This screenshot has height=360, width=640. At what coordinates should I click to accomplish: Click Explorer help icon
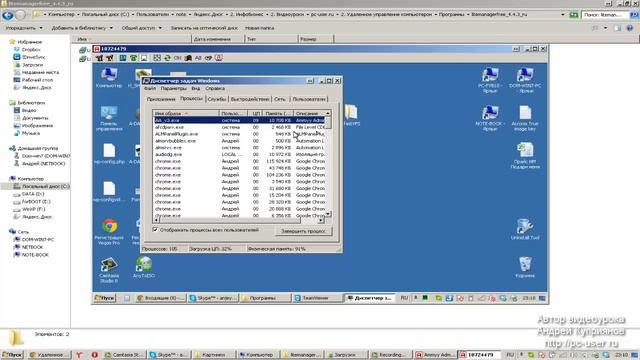tap(630, 28)
